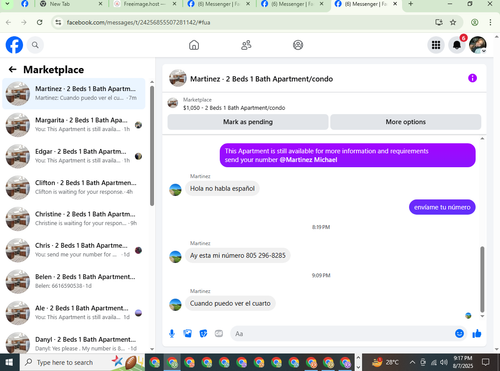Click the 'envíame tu número' message bubble

[442, 207]
